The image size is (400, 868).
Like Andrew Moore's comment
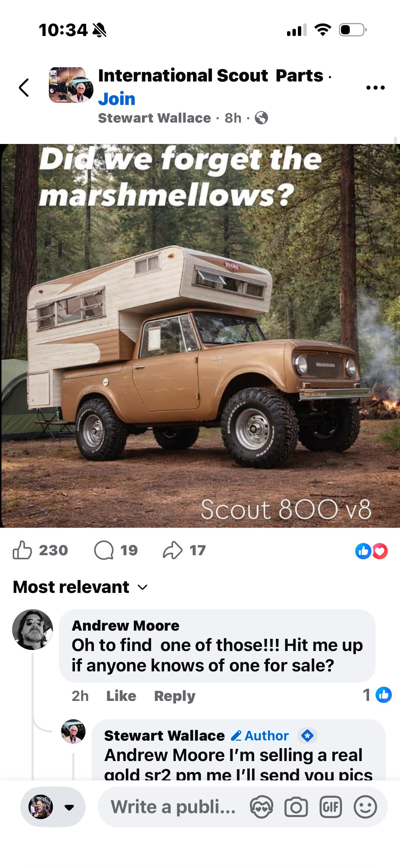(121, 696)
